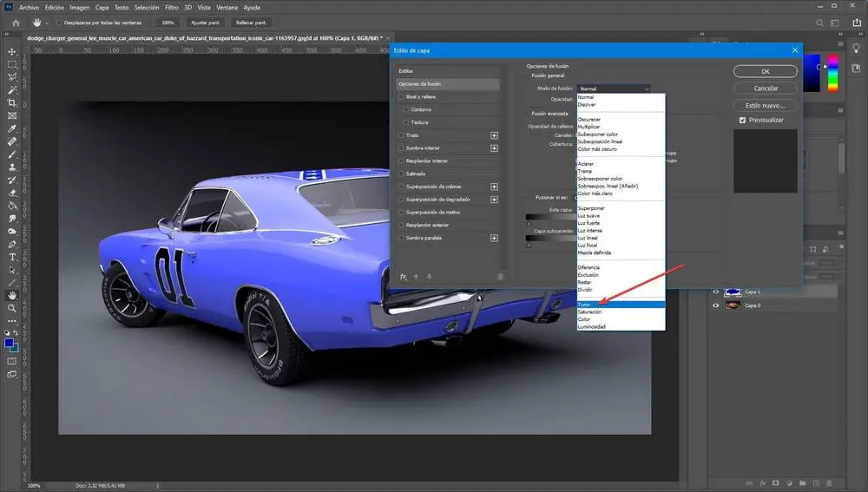Select the Zoom magnifier tool
Screen dimensions: 868x492
[12, 308]
